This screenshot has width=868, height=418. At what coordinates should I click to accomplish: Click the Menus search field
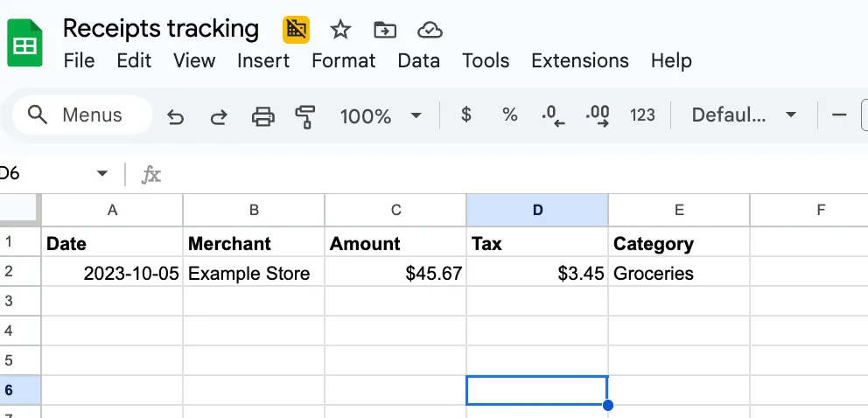tap(82, 115)
